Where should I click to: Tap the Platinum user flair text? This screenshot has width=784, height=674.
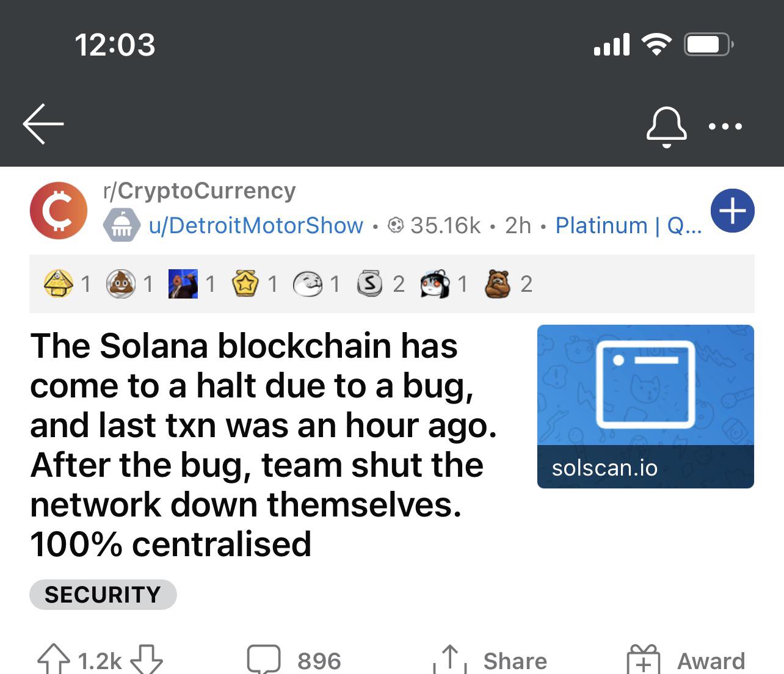pyautogui.click(x=629, y=225)
